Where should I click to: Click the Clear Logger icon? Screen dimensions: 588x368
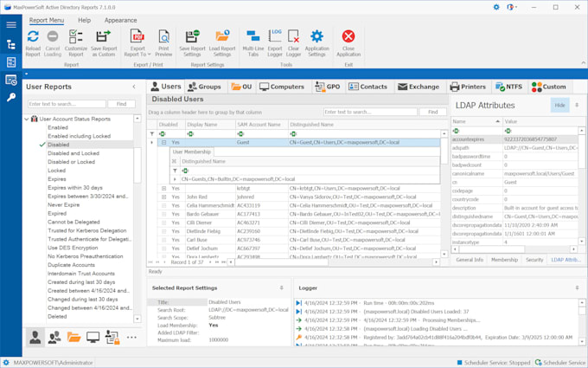tap(293, 36)
